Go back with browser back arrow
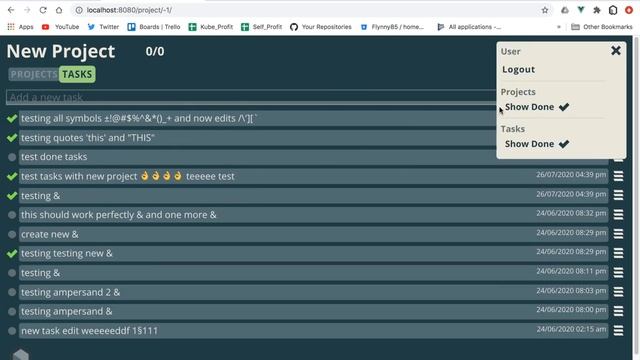640x360 pixels. click(11, 10)
